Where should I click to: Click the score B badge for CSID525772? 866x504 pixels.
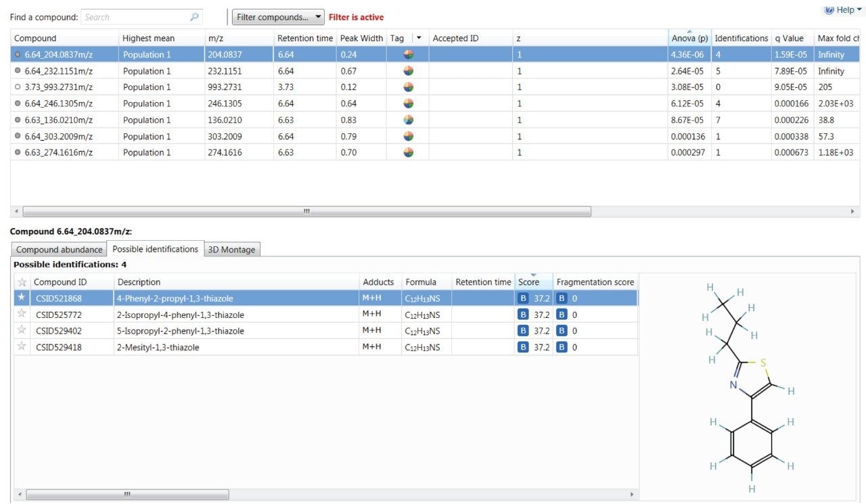tap(523, 315)
